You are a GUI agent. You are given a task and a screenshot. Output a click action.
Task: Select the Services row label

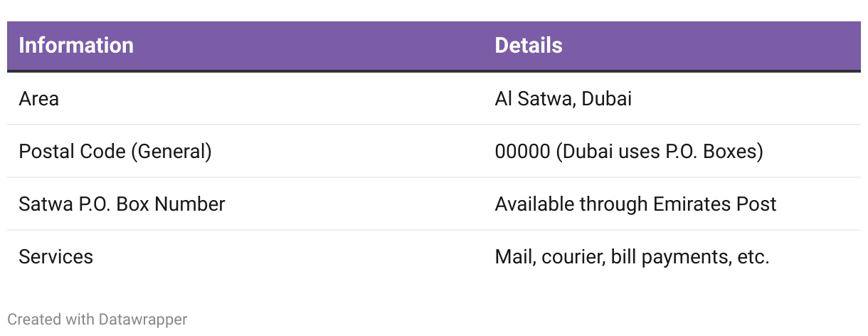click(55, 257)
